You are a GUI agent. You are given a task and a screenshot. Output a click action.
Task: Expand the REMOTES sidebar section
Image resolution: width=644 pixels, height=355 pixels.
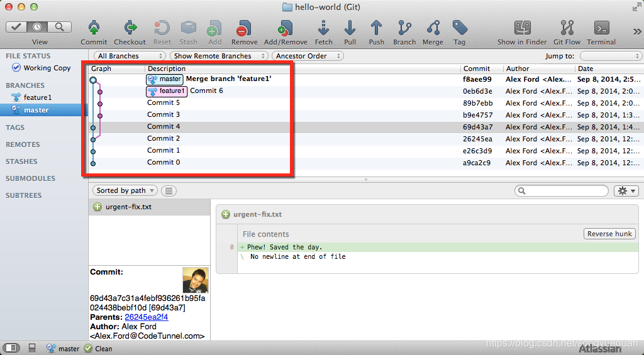coord(23,145)
